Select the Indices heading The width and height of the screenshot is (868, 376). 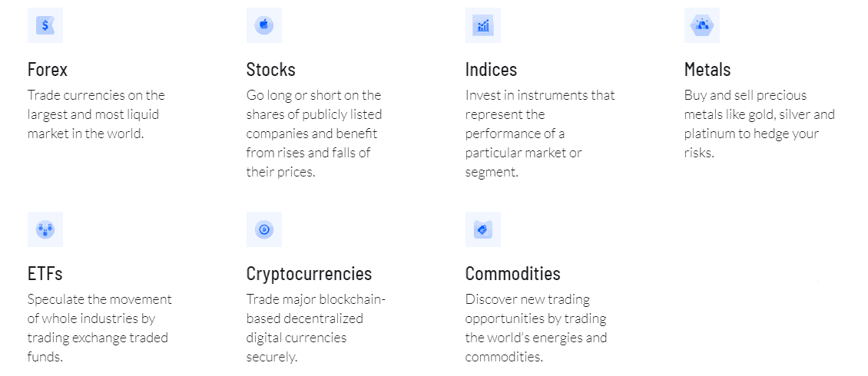(491, 70)
